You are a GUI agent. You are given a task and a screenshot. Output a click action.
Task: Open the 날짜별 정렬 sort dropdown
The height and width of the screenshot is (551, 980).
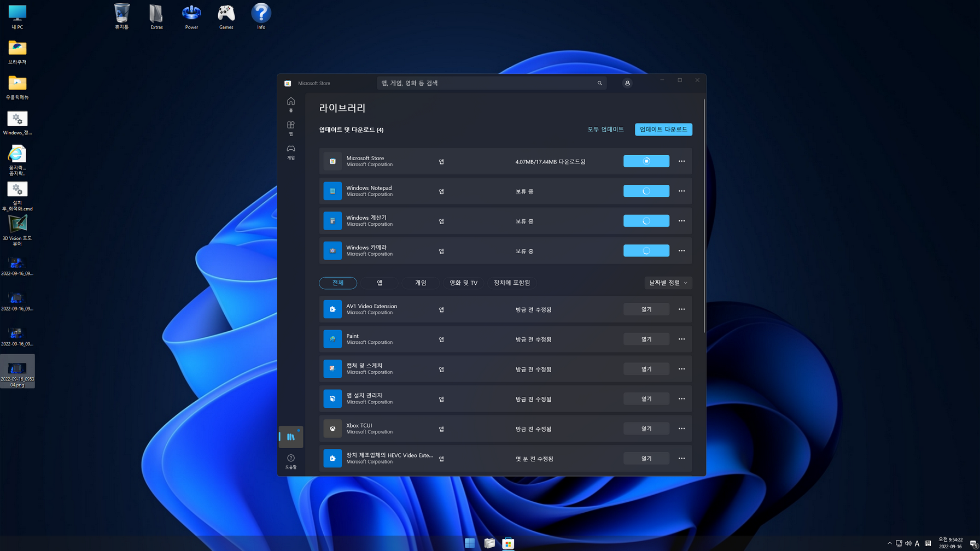click(x=668, y=283)
